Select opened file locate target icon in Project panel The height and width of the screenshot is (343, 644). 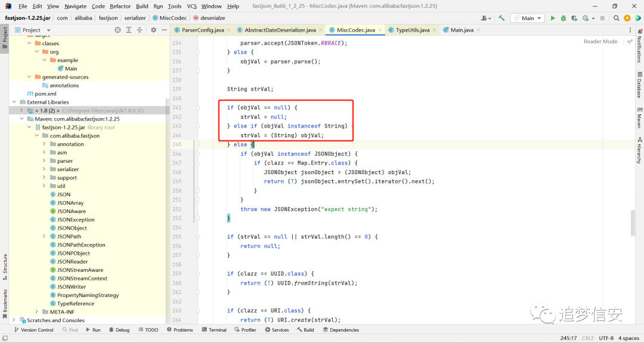click(x=118, y=30)
